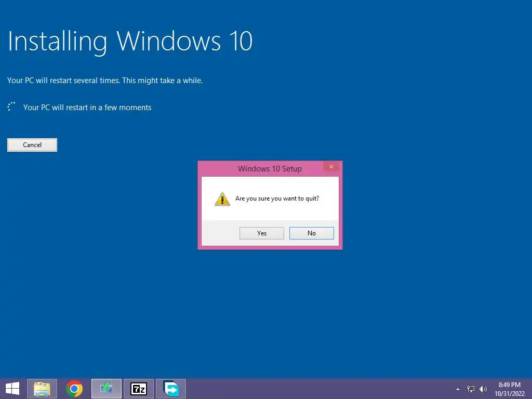The width and height of the screenshot is (532, 399).
Task: Click No to continue installation
Action: 312,233
